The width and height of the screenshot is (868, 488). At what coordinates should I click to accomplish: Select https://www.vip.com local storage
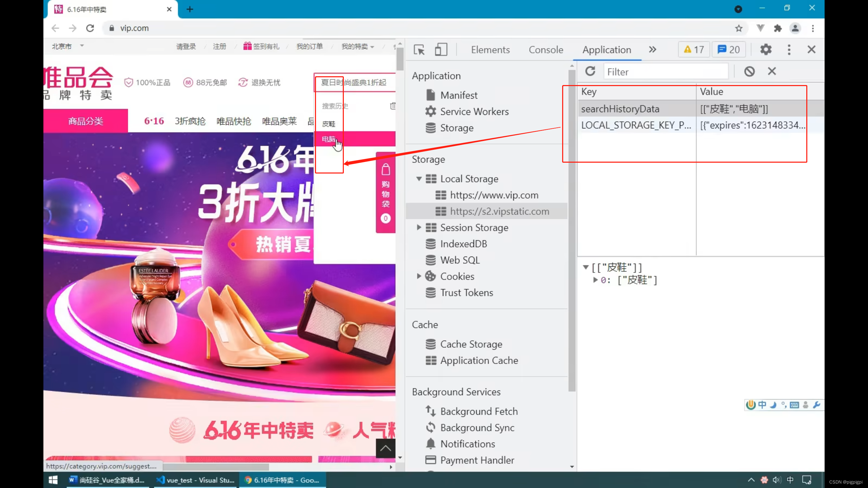click(494, 195)
